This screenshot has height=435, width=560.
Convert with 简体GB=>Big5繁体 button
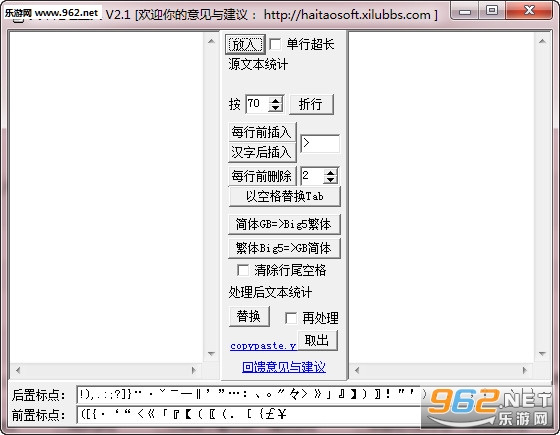pyautogui.click(x=284, y=224)
